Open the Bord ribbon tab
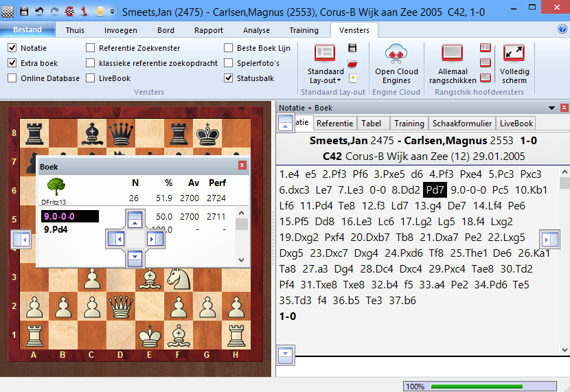This screenshot has width=570, height=392. tap(166, 30)
